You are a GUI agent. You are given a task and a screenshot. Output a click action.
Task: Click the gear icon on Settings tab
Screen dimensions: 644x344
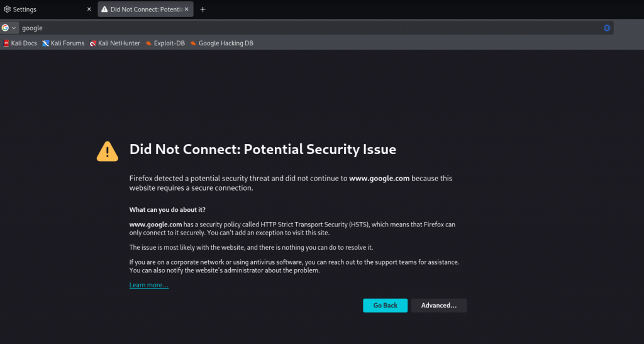(x=8, y=9)
